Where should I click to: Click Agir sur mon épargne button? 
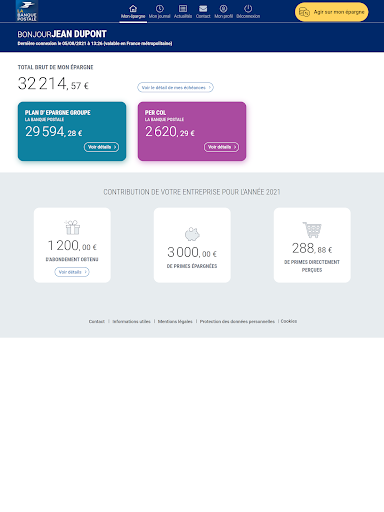point(332,12)
